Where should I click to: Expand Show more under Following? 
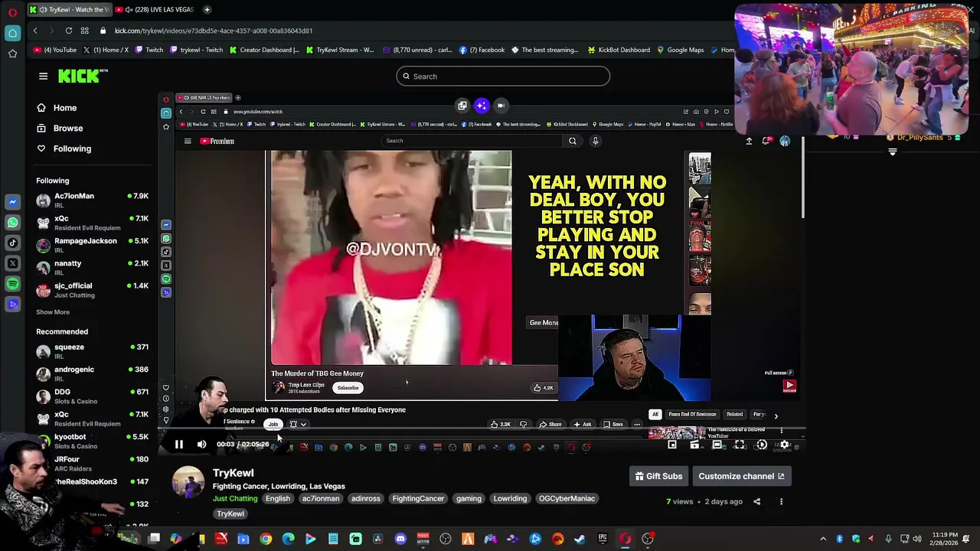pos(53,312)
